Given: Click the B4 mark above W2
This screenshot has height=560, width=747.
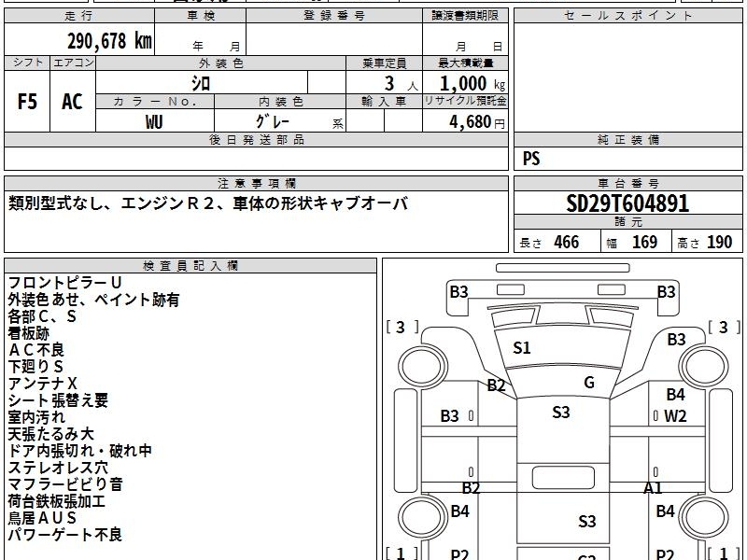Looking at the screenshot, I should 675,394.
